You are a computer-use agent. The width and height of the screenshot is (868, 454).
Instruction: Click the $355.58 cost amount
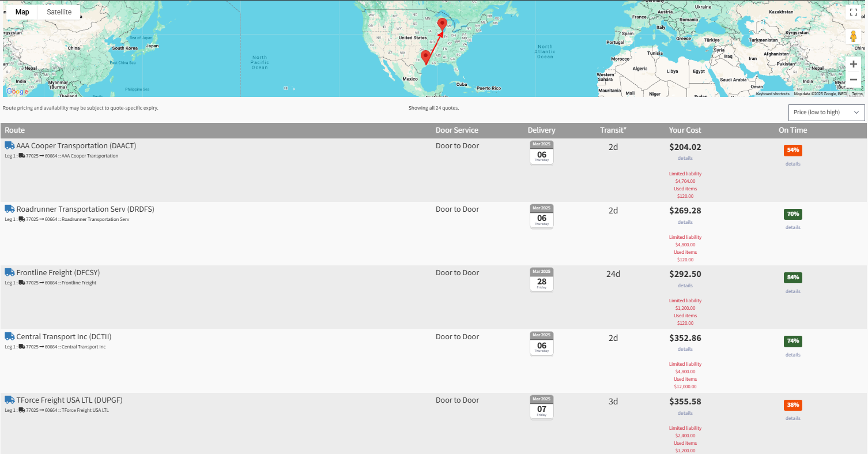click(x=685, y=402)
